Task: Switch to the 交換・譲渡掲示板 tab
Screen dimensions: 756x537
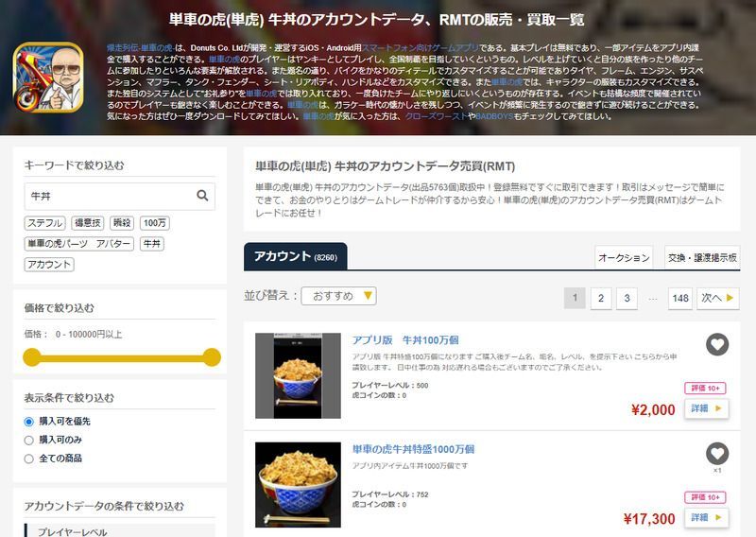Action: (702, 258)
